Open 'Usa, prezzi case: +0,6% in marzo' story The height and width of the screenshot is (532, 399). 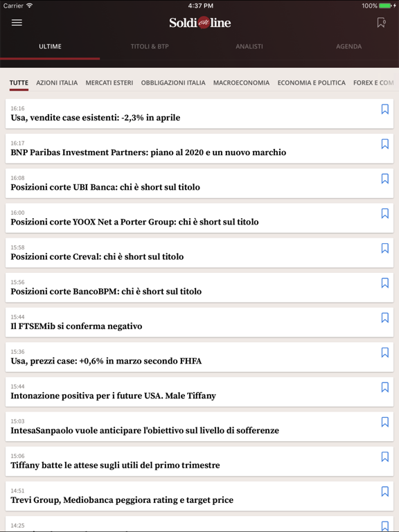pyautogui.click(x=106, y=361)
